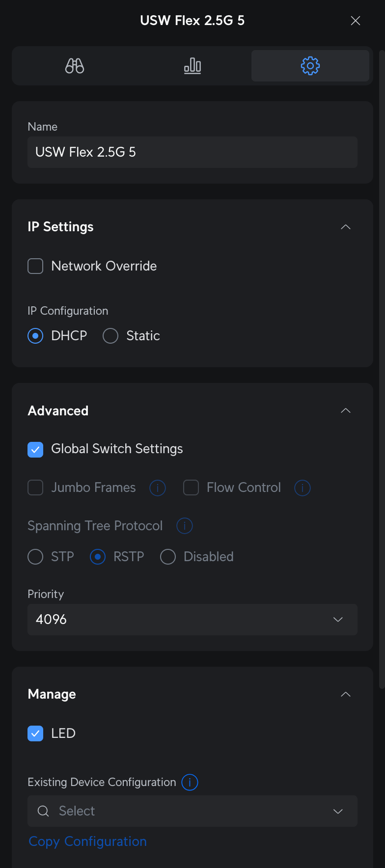Click the Copy Configuration link
385x868 pixels.
click(88, 841)
